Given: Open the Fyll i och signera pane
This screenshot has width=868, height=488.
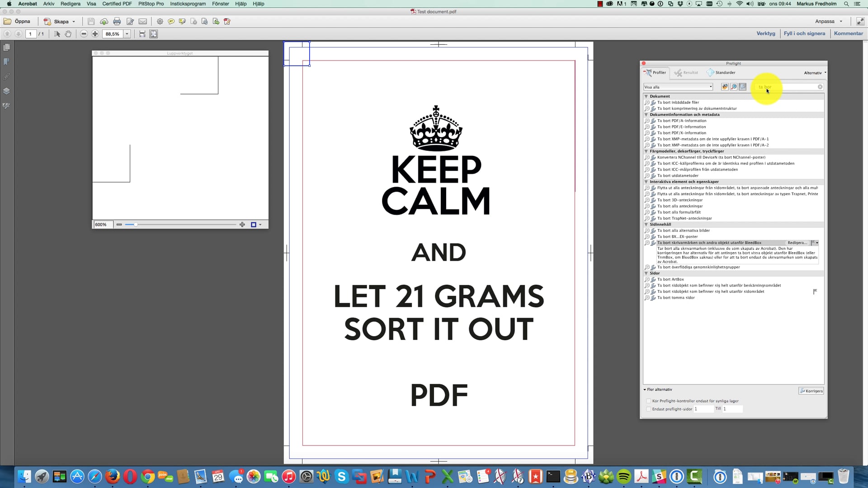Looking at the screenshot, I should (804, 33).
